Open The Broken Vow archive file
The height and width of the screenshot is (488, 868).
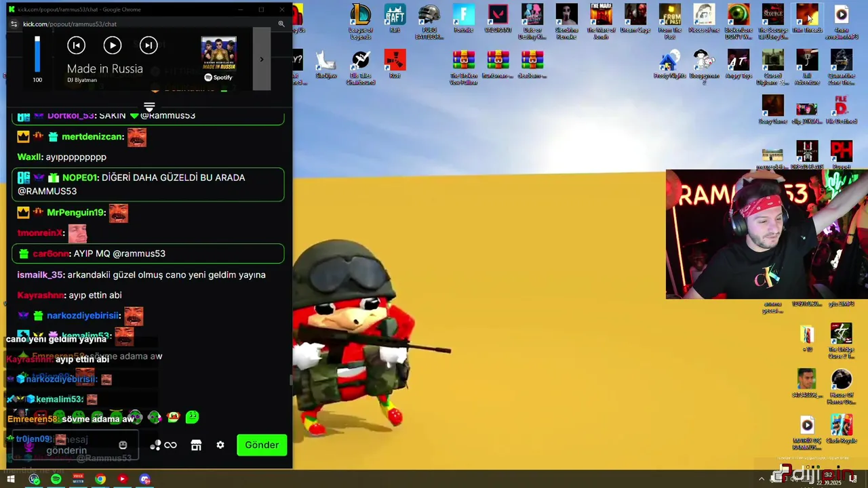tap(464, 67)
